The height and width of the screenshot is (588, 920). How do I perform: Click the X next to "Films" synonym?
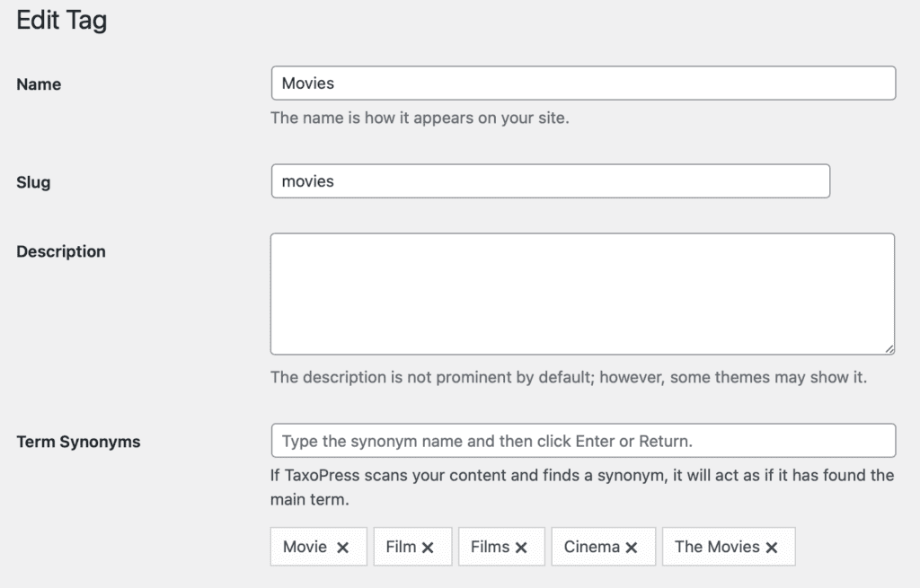pyautogui.click(x=521, y=548)
